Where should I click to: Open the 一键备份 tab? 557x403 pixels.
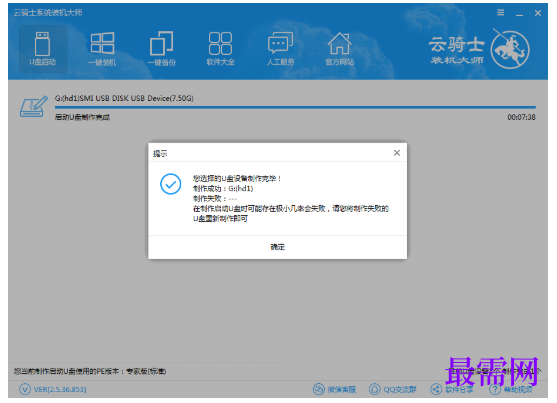point(162,49)
